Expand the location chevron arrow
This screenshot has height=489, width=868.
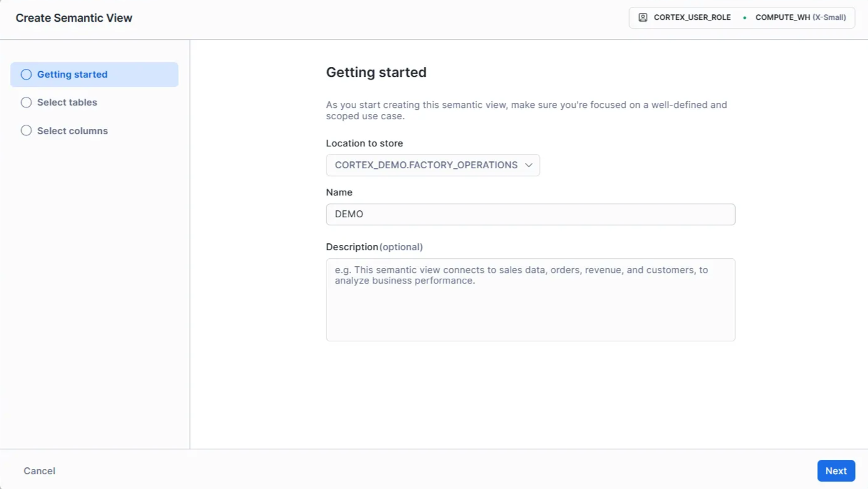tap(529, 165)
